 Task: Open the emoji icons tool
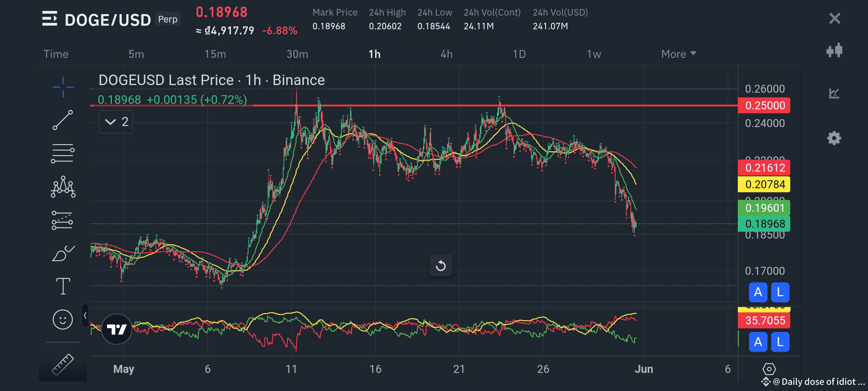point(63,319)
